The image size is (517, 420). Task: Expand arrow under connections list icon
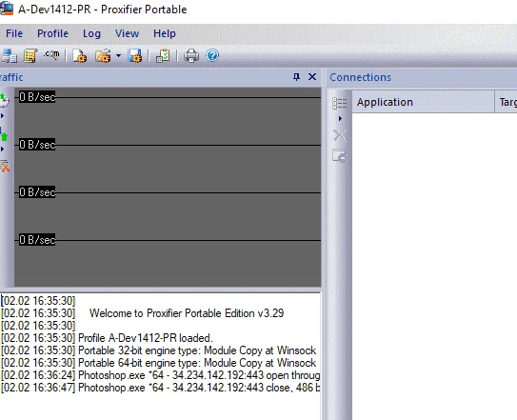pos(340,118)
